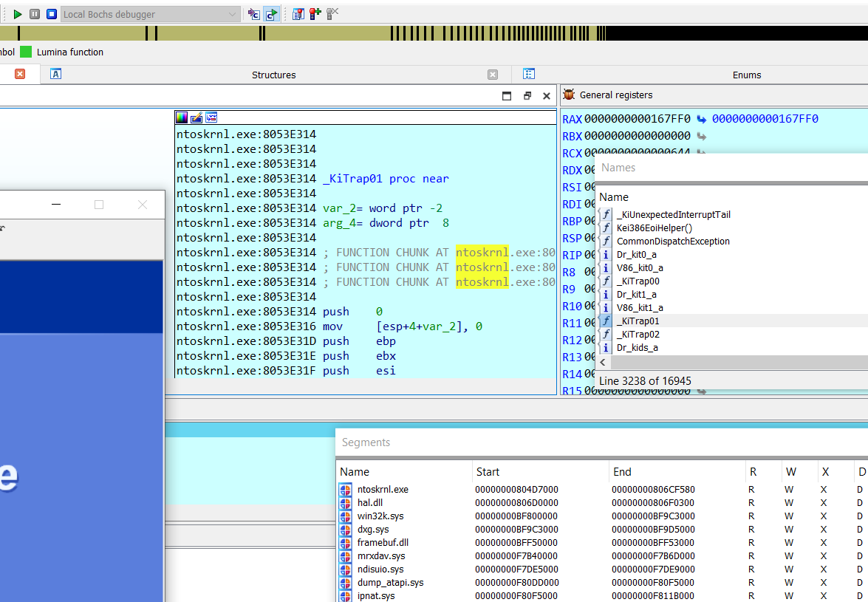Close the Structures tab with its x button
This screenshot has width=868, height=602.
point(493,75)
